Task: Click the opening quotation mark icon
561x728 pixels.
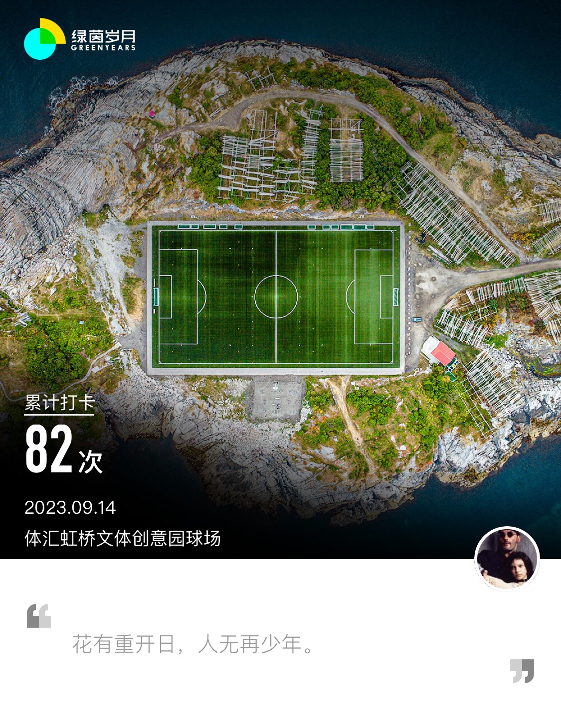Action: [x=39, y=616]
